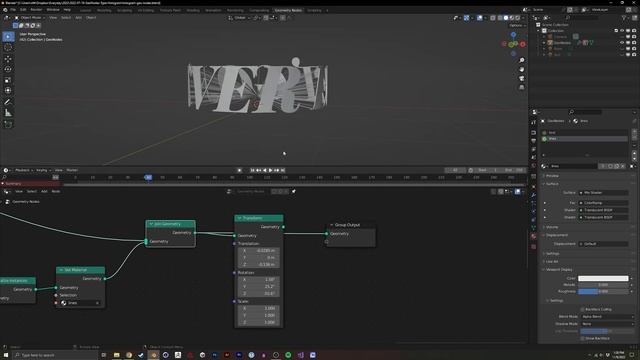Open the Object Mode dropdown
Screen dimensions: 640x360
[x=30, y=18]
